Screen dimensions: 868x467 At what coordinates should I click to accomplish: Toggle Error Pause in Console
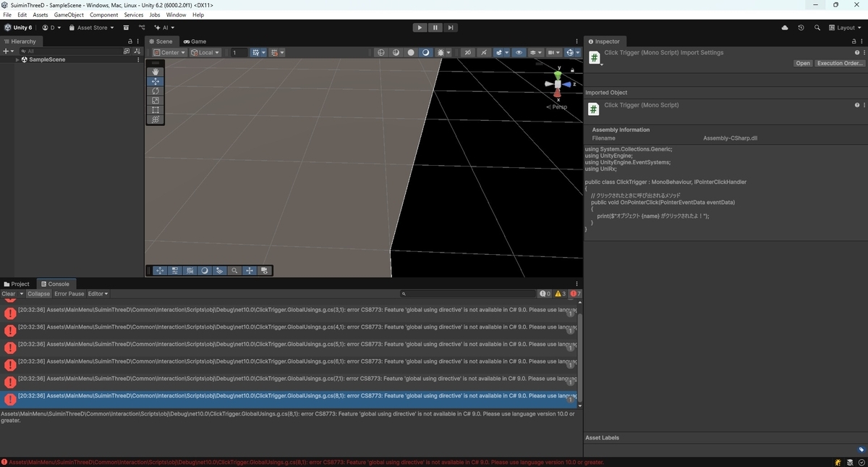pos(69,294)
